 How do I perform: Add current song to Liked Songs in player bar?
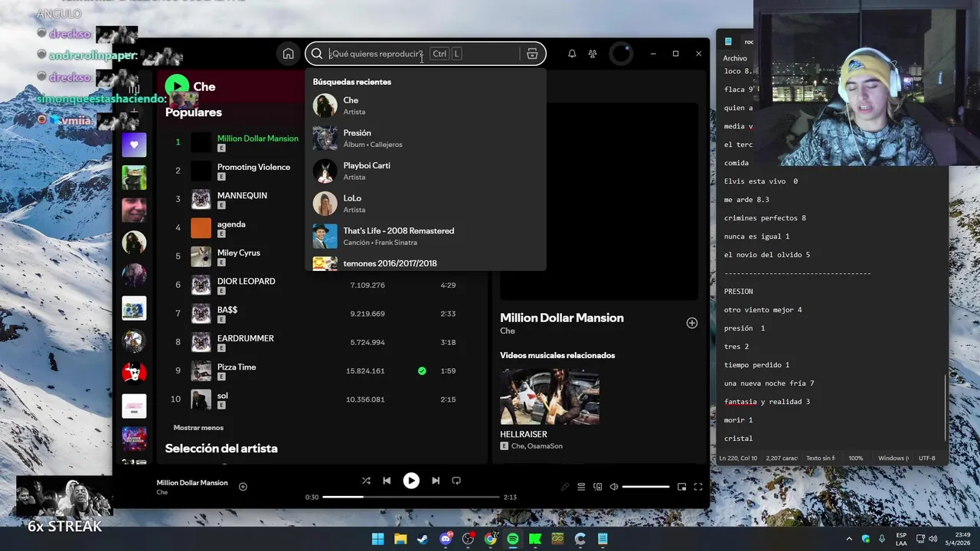pyautogui.click(x=243, y=487)
